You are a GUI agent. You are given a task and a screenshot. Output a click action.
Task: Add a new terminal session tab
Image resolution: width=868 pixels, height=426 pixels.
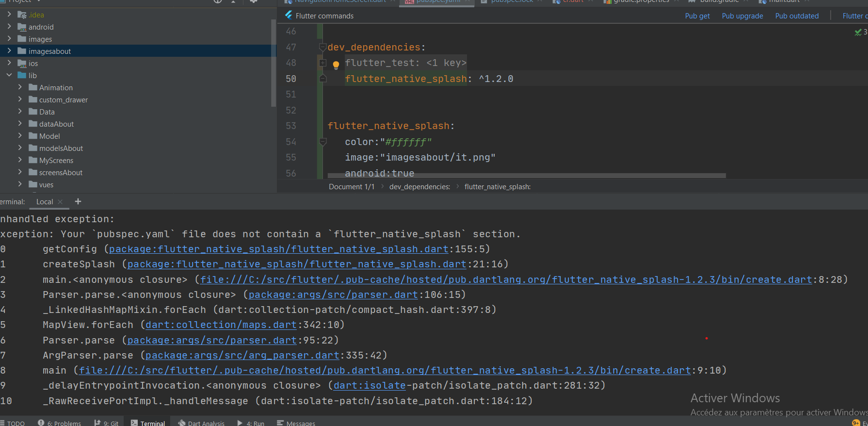78,201
